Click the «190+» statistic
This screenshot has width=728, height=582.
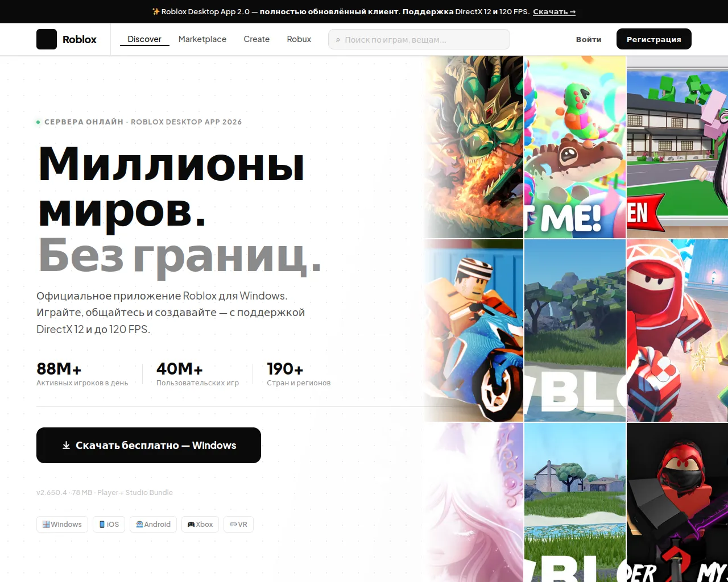click(x=285, y=369)
